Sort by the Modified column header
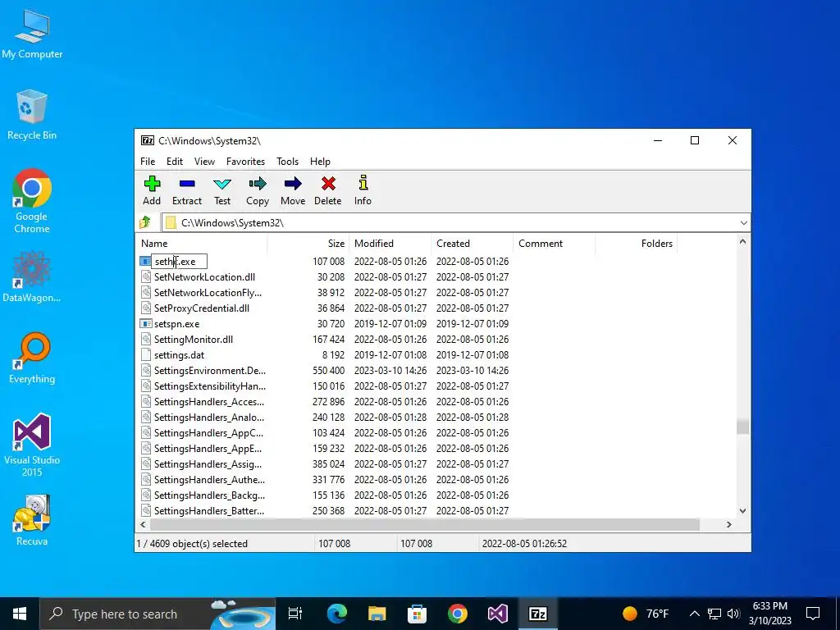Screen dimensions: 840x630 pyautogui.click(x=390, y=243)
